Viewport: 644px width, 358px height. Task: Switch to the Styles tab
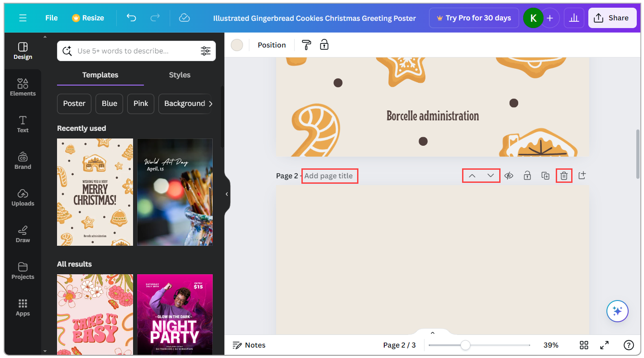[x=179, y=75]
